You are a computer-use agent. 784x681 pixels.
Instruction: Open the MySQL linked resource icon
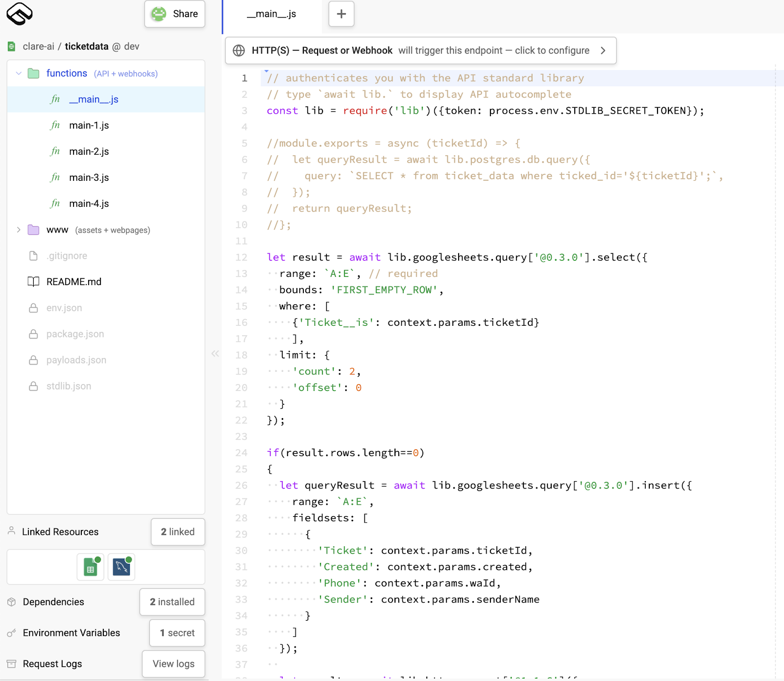pyautogui.click(x=122, y=567)
